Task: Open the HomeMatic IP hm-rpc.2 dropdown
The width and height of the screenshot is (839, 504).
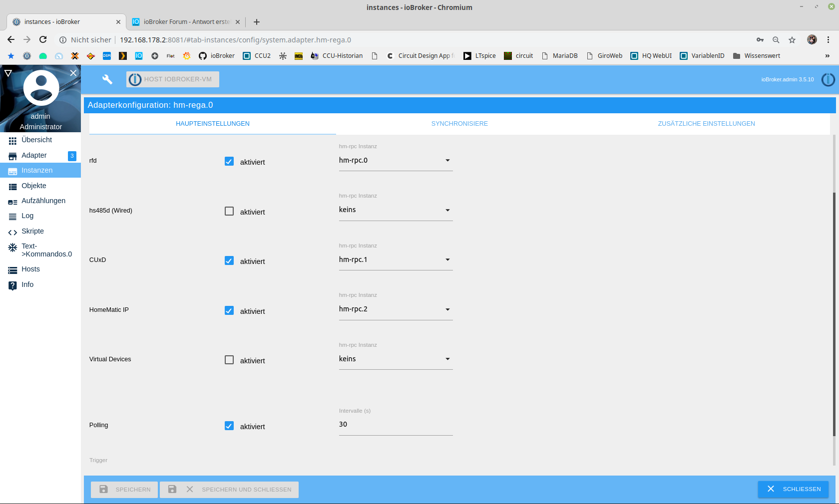Action: [396, 309]
